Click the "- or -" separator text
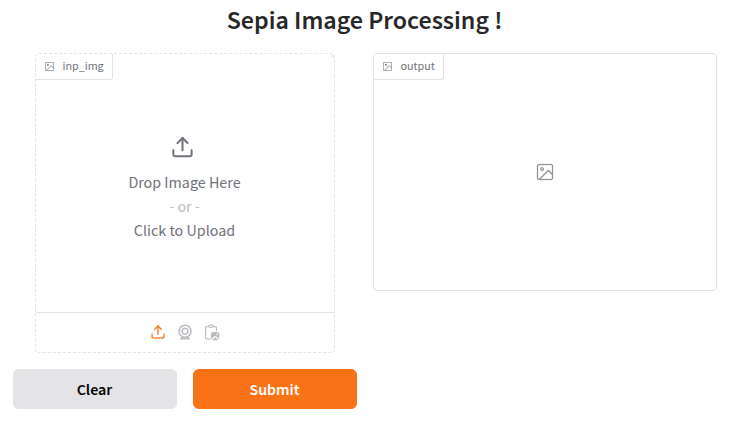This screenshot has width=731, height=422. 184,207
